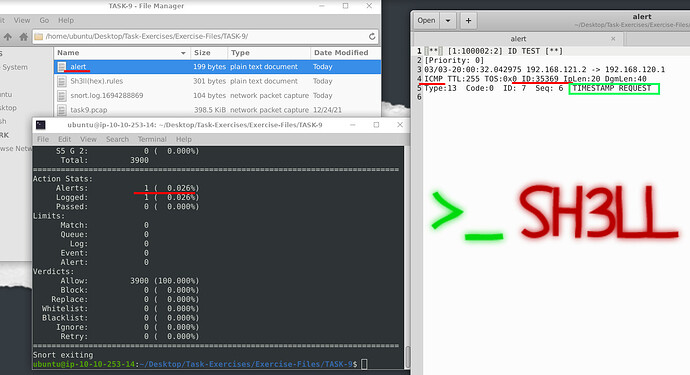Click the up-arrow parent folder icon
Viewport: 690px width, 375px height.
[x=8, y=37]
